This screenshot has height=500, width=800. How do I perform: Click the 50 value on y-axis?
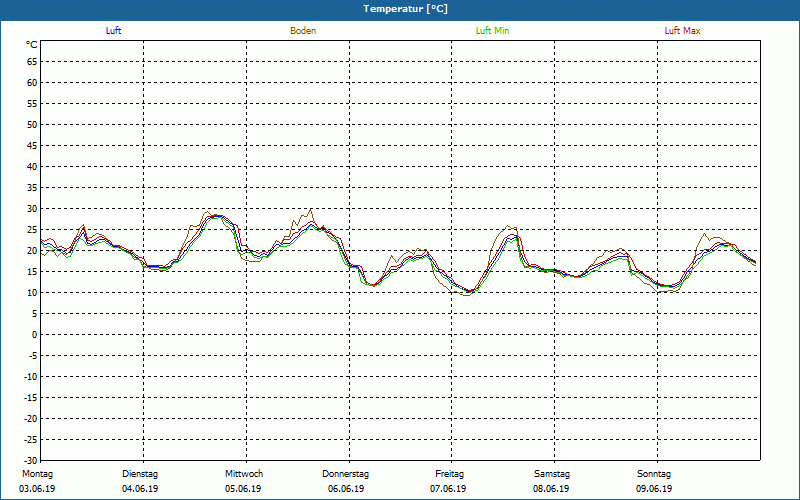click(32, 124)
